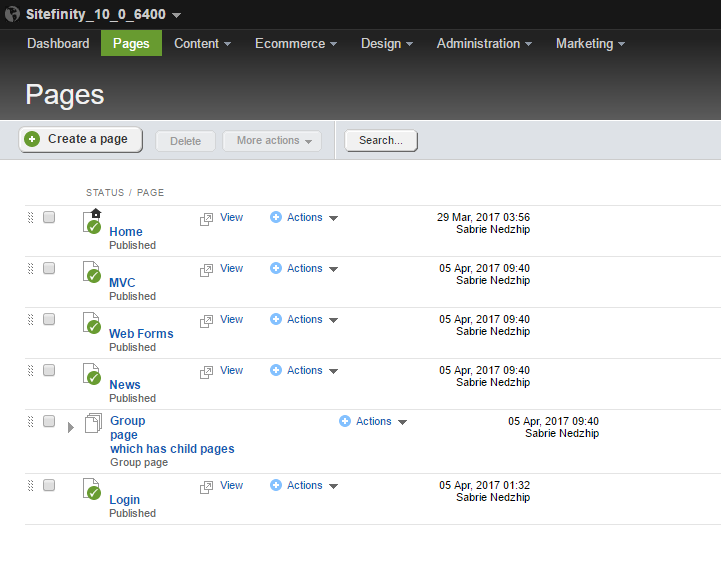
Task: Go to the Dashboard tab
Action: [58, 43]
